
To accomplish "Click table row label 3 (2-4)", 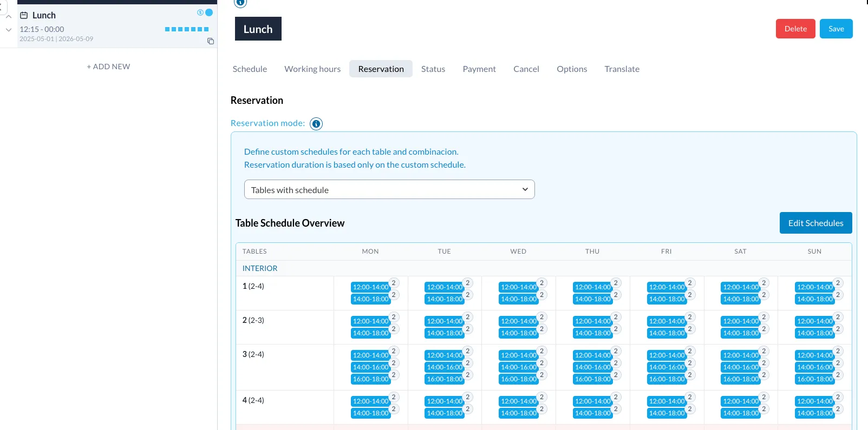I will [x=253, y=354].
